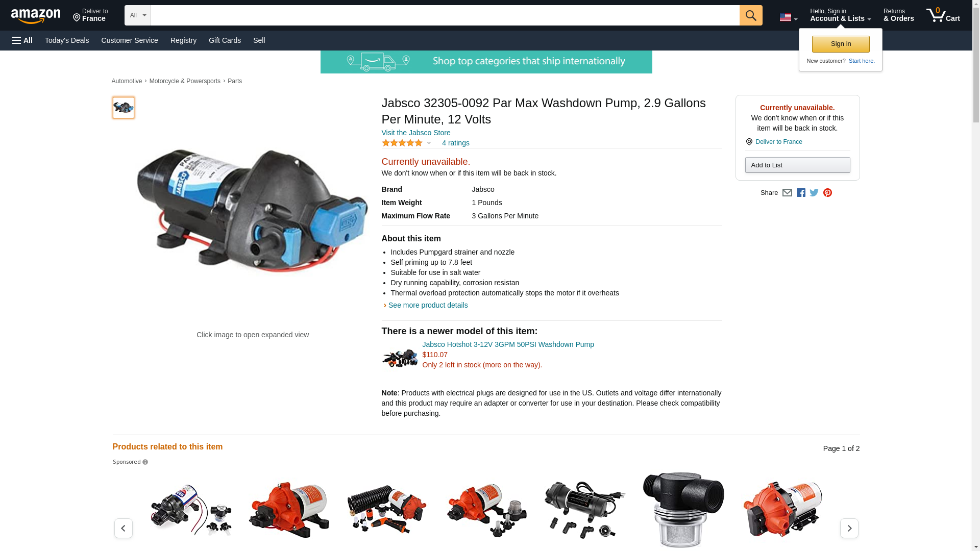
Task: Share product on Facebook icon
Action: click(801, 193)
